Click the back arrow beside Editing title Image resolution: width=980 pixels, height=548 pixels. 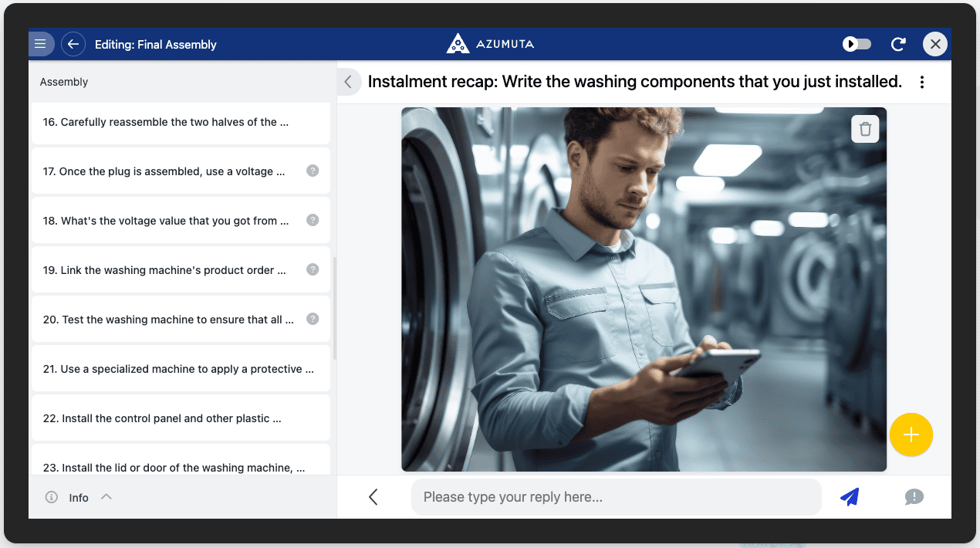point(73,44)
